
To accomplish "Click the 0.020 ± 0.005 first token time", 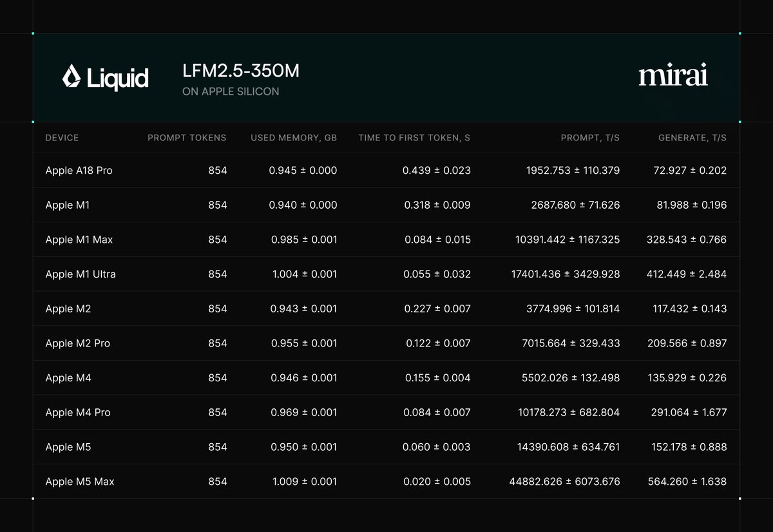I will click(437, 482).
